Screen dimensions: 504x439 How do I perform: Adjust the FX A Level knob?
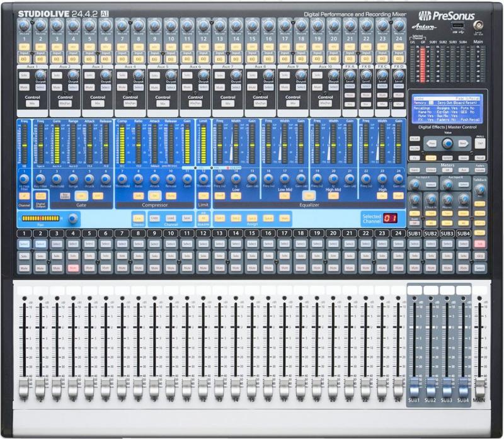click(x=350, y=75)
